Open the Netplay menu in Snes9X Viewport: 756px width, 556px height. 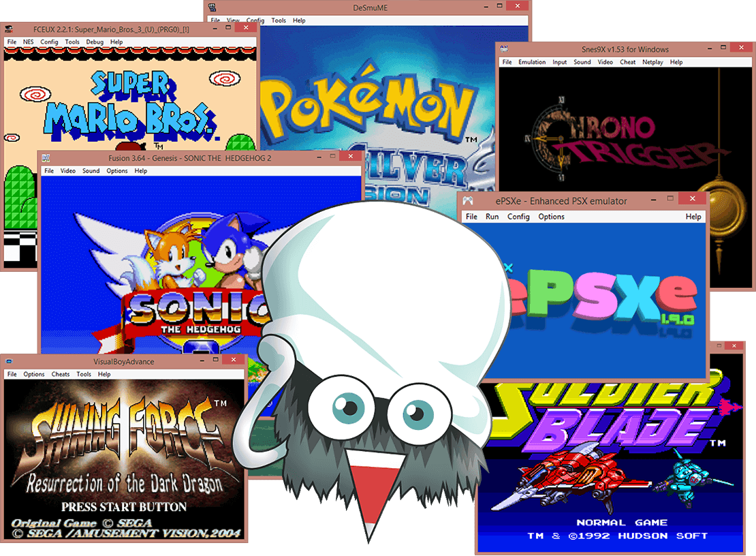652,62
